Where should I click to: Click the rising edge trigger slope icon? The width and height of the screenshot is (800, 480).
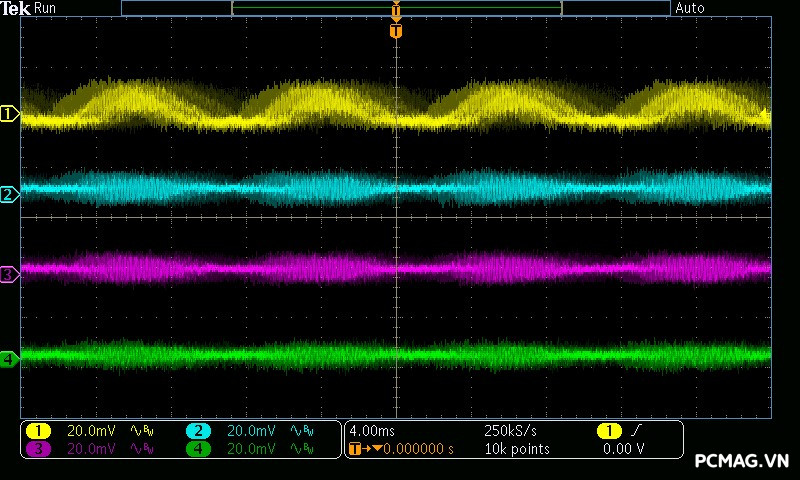635,431
